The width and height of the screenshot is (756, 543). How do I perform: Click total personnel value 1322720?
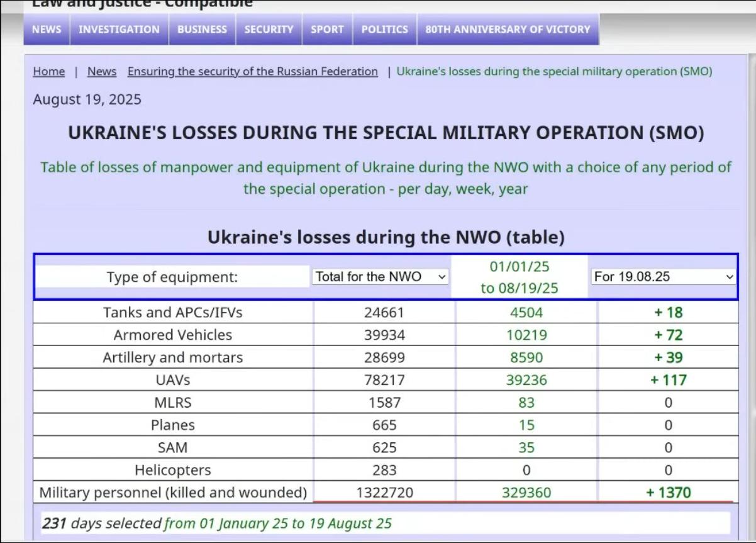(384, 492)
